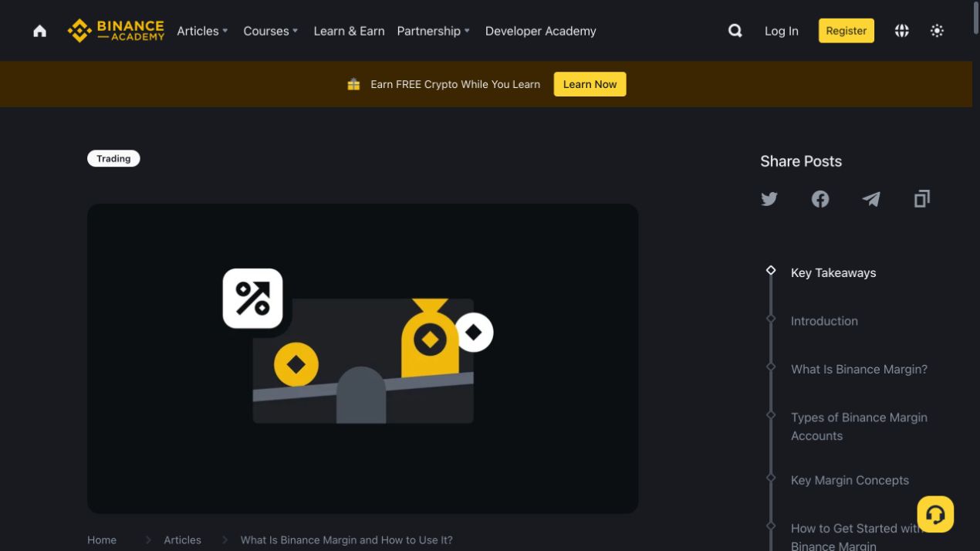Click the Learn Now banner button

click(x=590, y=84)
